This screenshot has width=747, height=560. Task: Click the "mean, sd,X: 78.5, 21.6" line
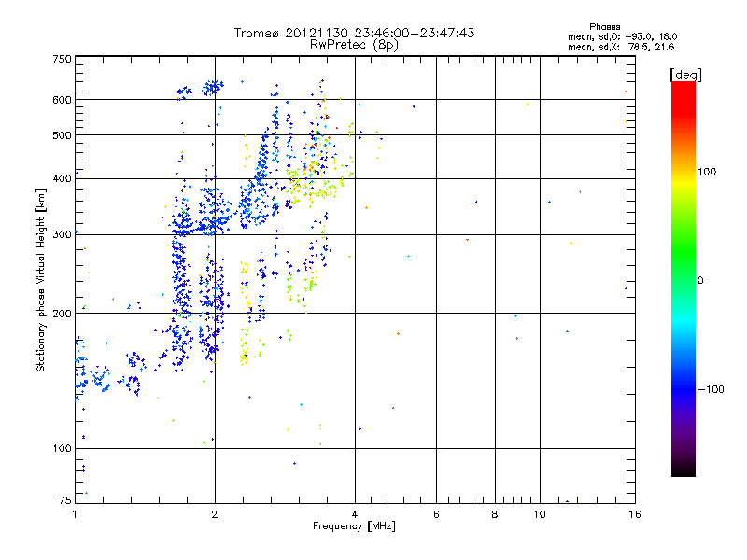tap(621, 47)
